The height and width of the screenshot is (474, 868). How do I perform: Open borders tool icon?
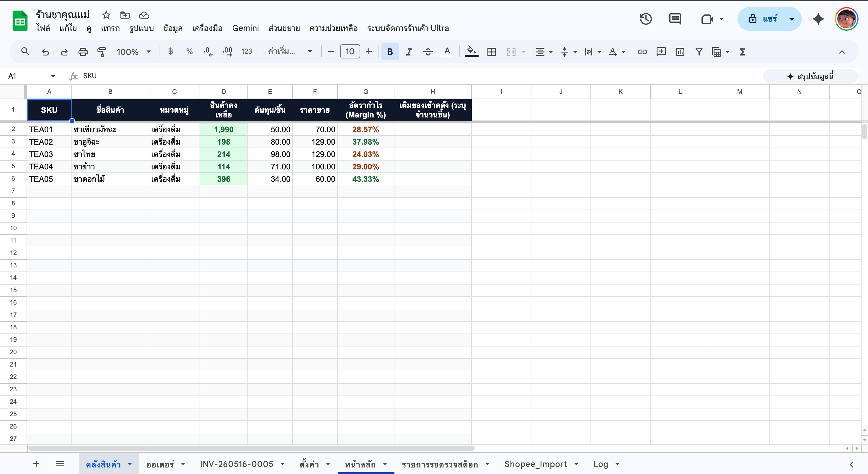(x=491, y=52)
